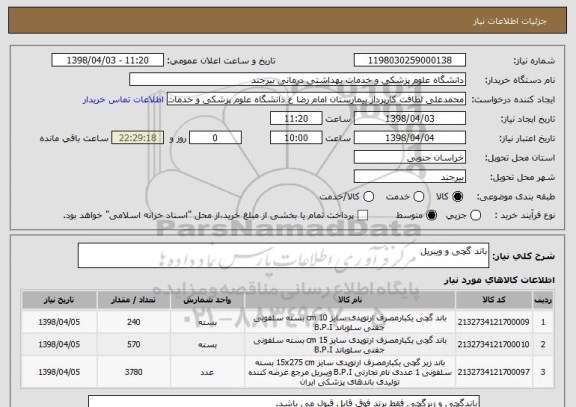Click the unit cell بسته in row 2

[207, 345]
